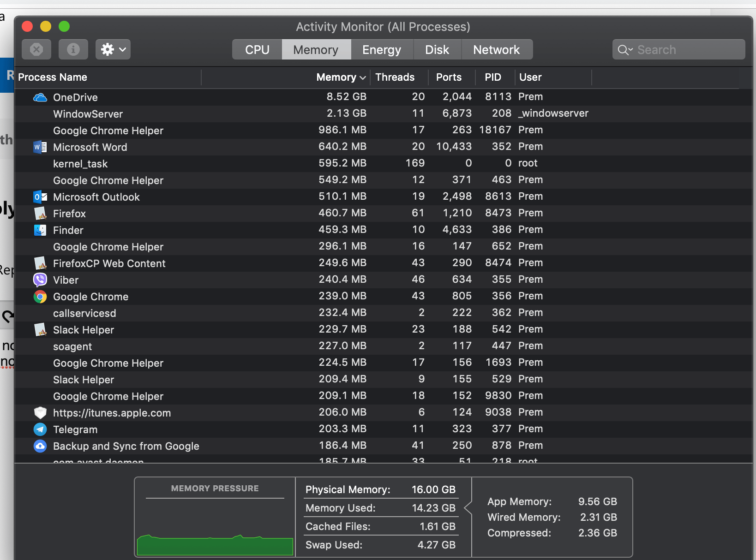This screenshot has height=560, width=756.
Task: Toggle Memory column sort order chevron
Action: pyautogui.click(x=363, y=77)
